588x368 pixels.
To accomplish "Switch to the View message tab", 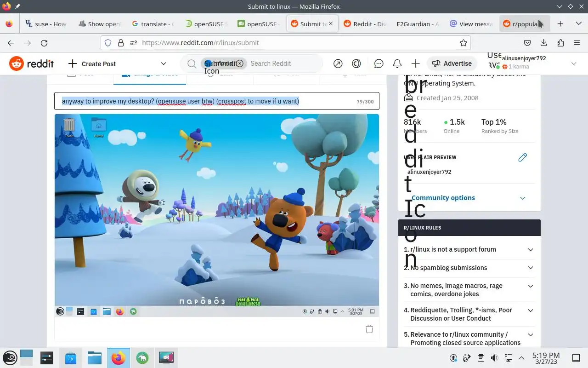I will coord(471,23).
